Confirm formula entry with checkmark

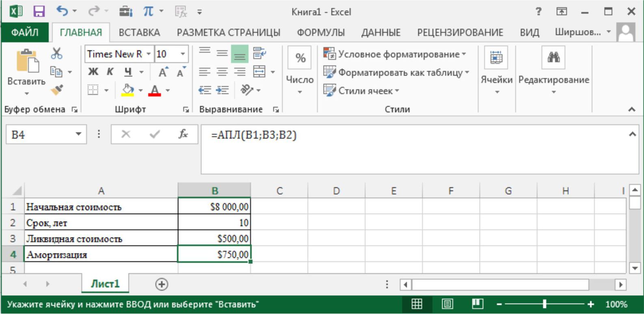154,134
